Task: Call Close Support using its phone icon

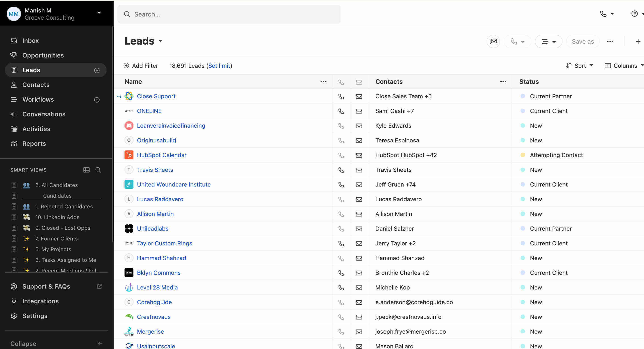Action: click(x=341, y=96)
